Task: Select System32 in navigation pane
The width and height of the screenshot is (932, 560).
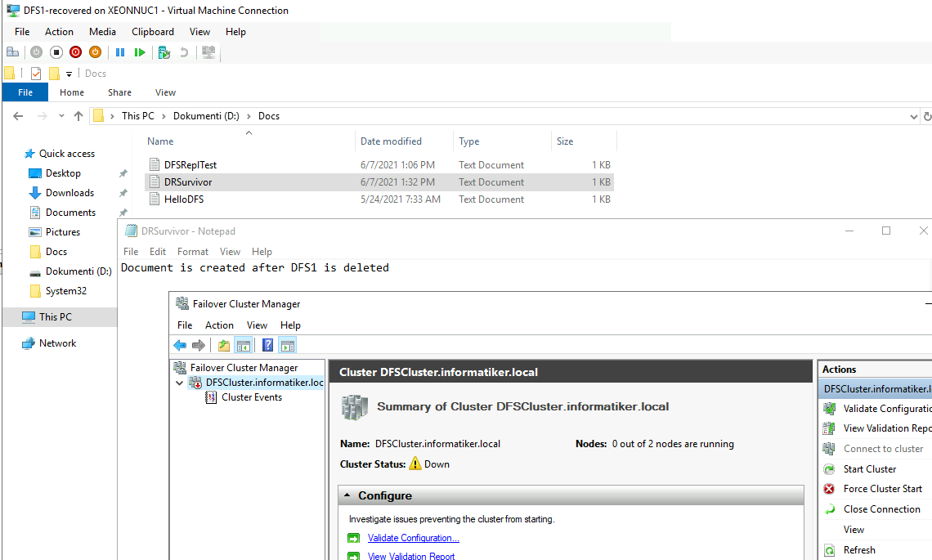Action: [x=65, y=291]
